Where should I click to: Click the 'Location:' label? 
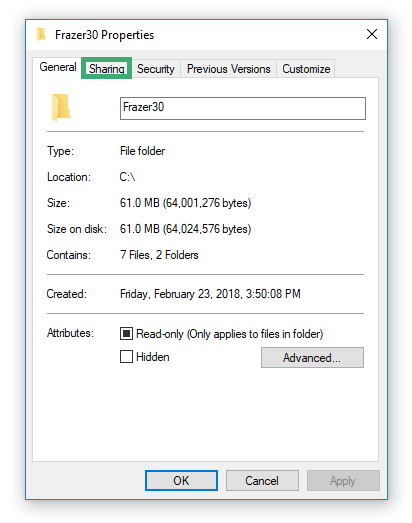tap(69, 177)
